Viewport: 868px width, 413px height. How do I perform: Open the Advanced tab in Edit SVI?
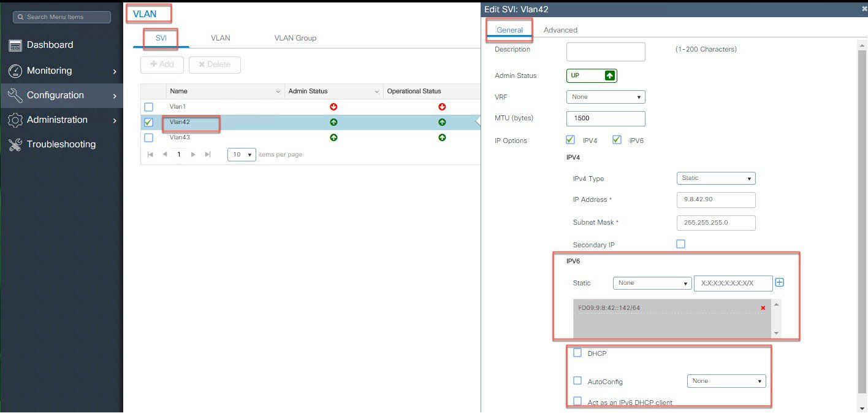pos(560,30)
